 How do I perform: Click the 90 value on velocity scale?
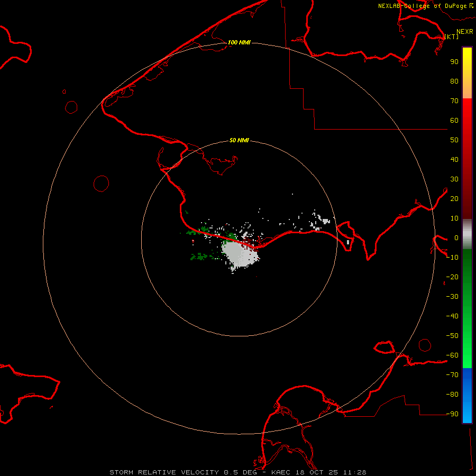[454, 62]
